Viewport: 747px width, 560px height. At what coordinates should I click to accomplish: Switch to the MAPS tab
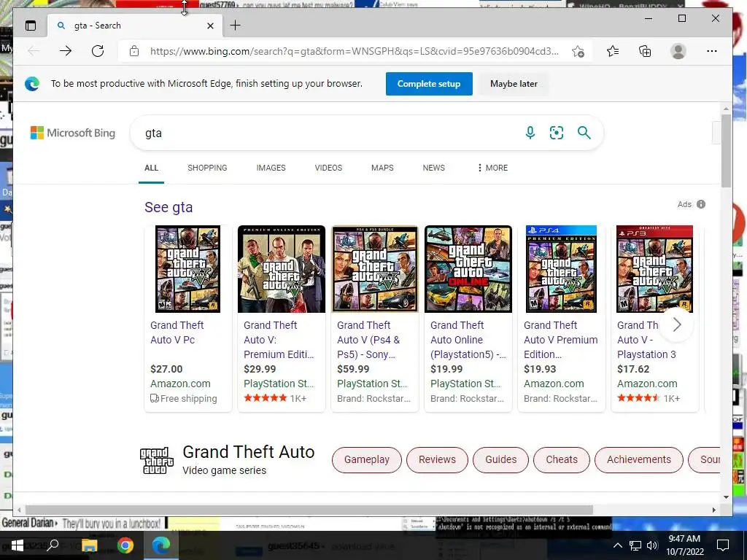point(382,168)
